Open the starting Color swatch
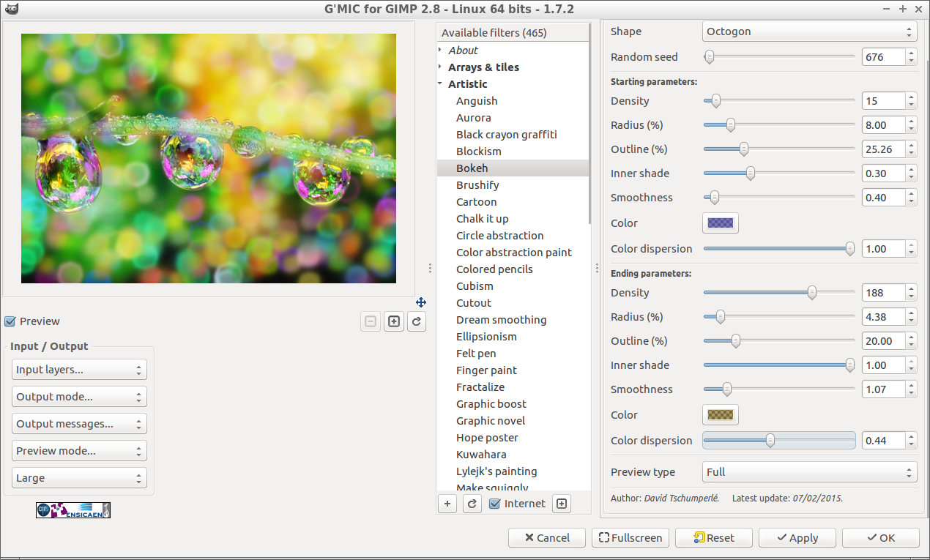 (721, 223)
